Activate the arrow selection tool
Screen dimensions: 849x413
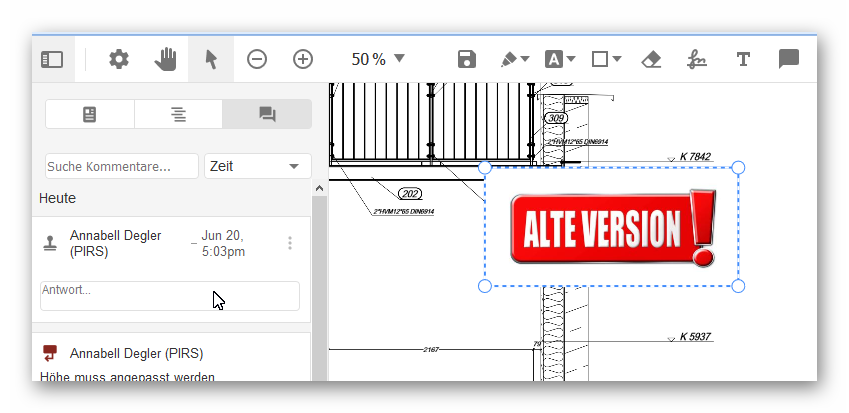(211, 60)
